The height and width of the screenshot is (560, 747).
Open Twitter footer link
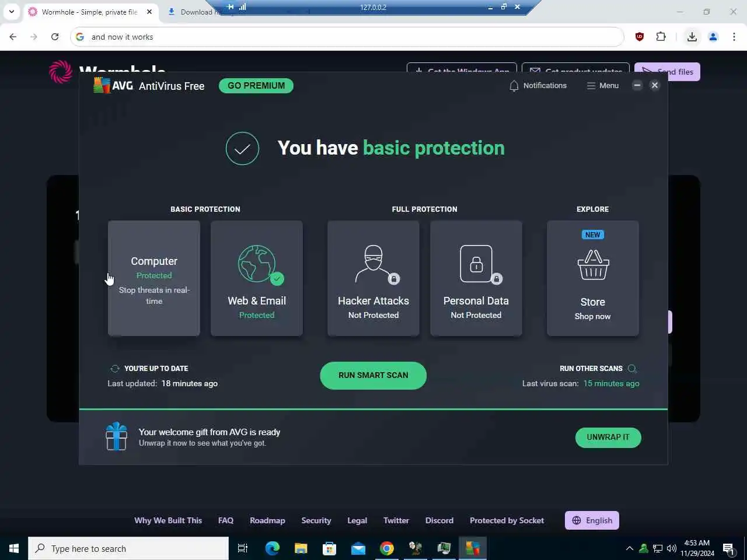396,520
